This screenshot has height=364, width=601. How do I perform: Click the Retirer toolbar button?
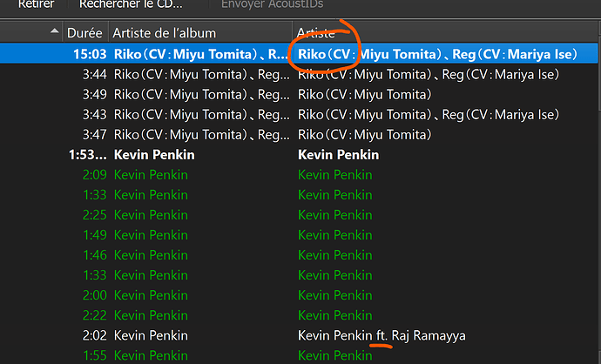(36, 4)
